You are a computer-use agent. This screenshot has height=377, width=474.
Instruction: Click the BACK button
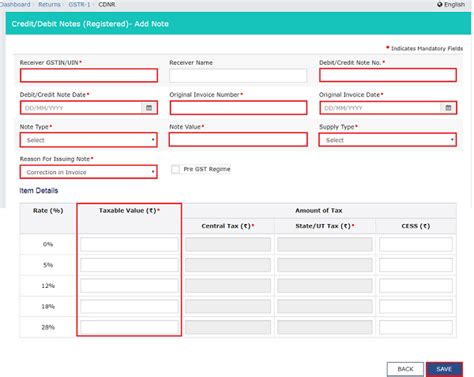pyautogui.click(x=405, y=369)
